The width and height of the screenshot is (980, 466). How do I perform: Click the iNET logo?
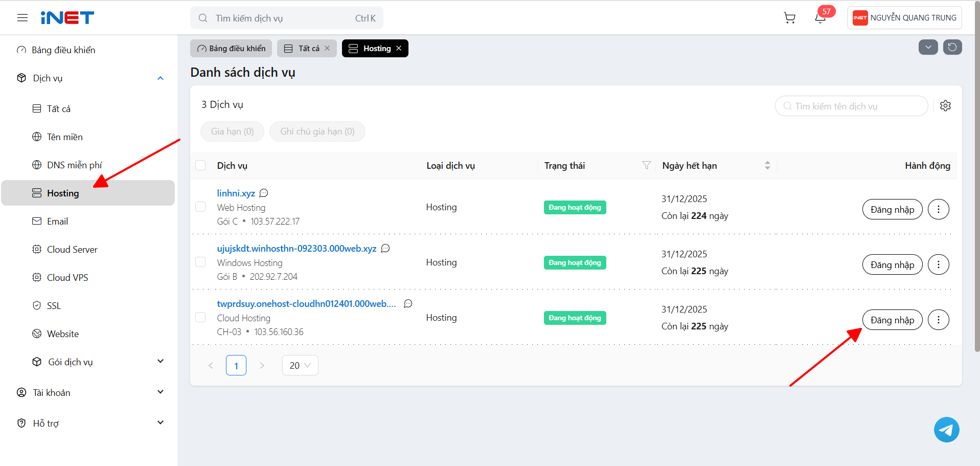pos(67,18)
